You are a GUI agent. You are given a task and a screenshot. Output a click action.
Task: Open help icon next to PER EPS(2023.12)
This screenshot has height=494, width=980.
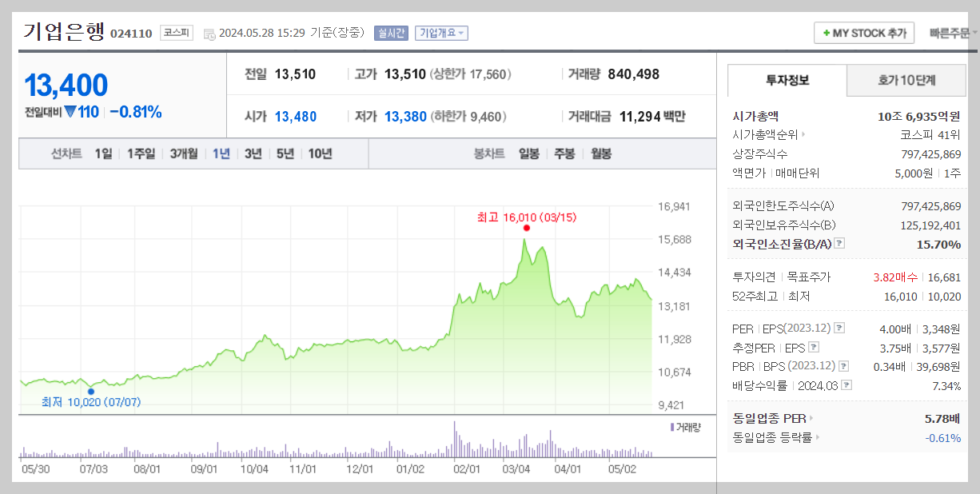click(x=839, y=329)
